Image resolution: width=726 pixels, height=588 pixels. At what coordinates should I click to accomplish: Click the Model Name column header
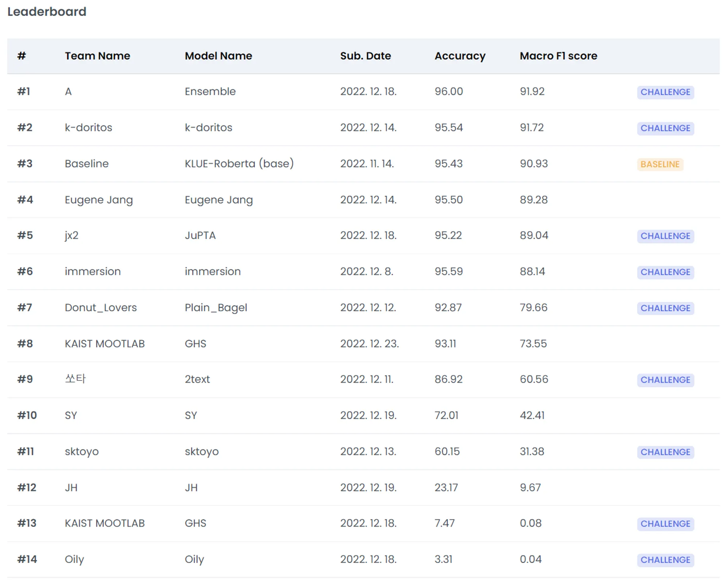218,56
